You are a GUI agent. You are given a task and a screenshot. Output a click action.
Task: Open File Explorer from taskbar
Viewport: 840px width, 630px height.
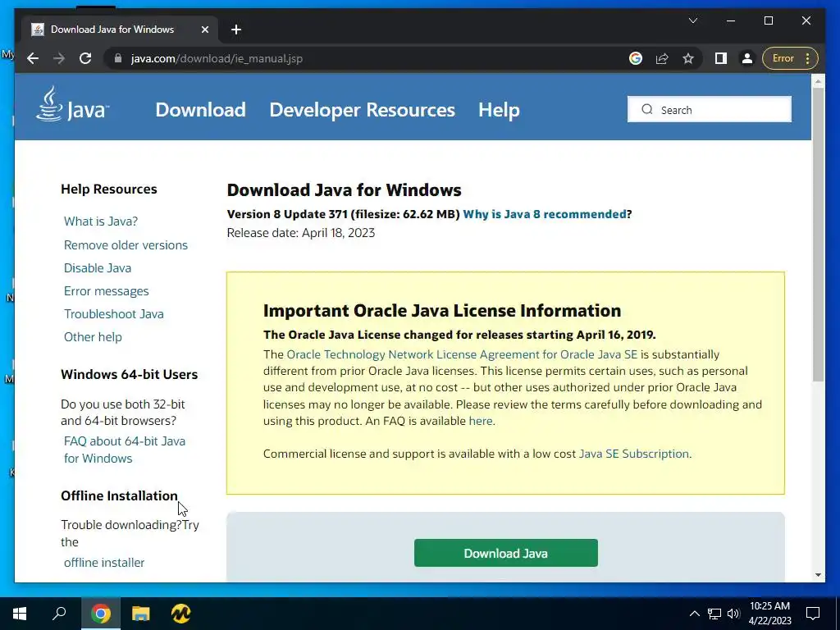pos(141,614)
